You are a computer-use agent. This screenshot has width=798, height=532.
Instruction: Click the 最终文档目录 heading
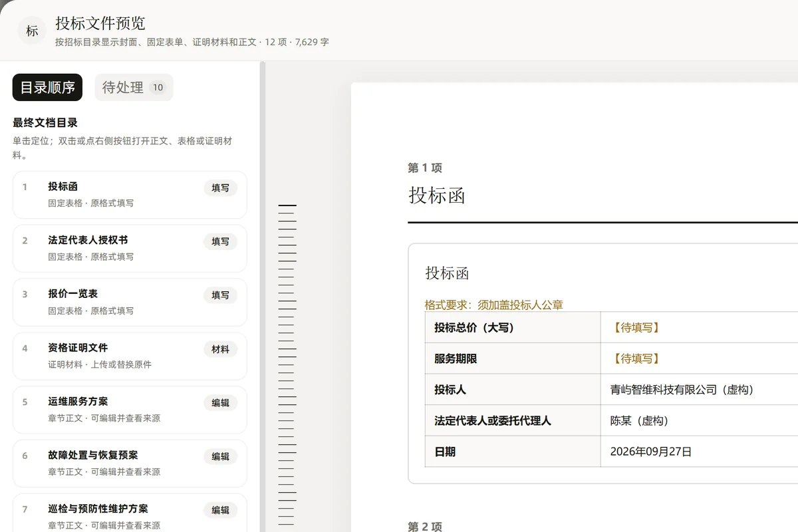(45, 122)
